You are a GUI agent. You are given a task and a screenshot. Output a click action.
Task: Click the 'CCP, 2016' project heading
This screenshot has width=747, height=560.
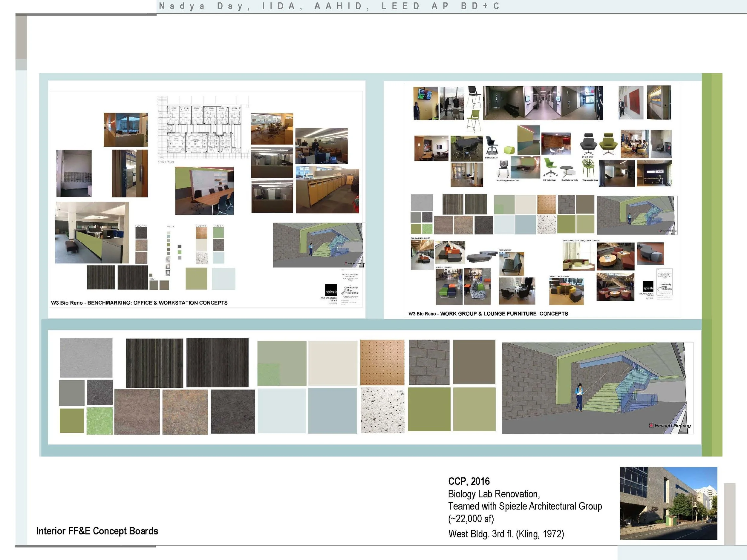(x=469, y=481)
